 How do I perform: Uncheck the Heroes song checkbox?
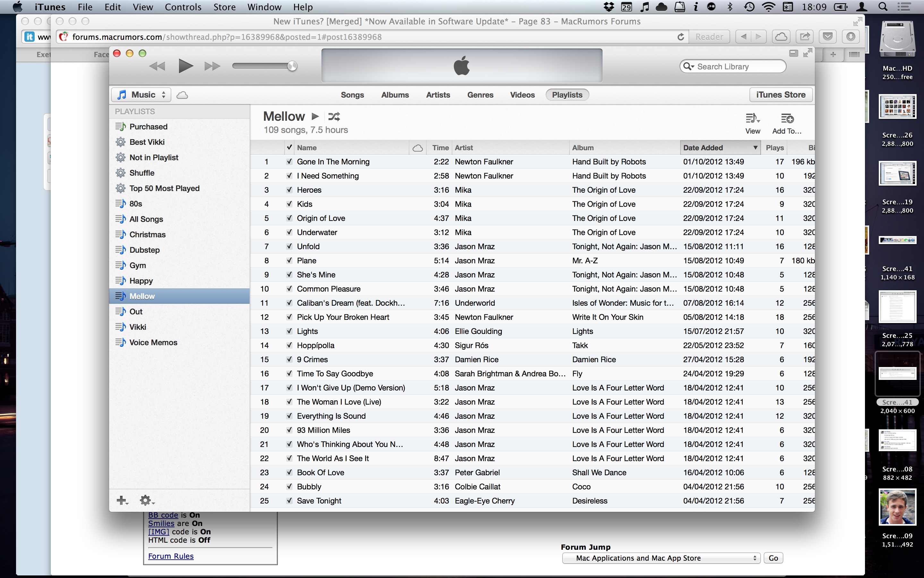point(289,190)
